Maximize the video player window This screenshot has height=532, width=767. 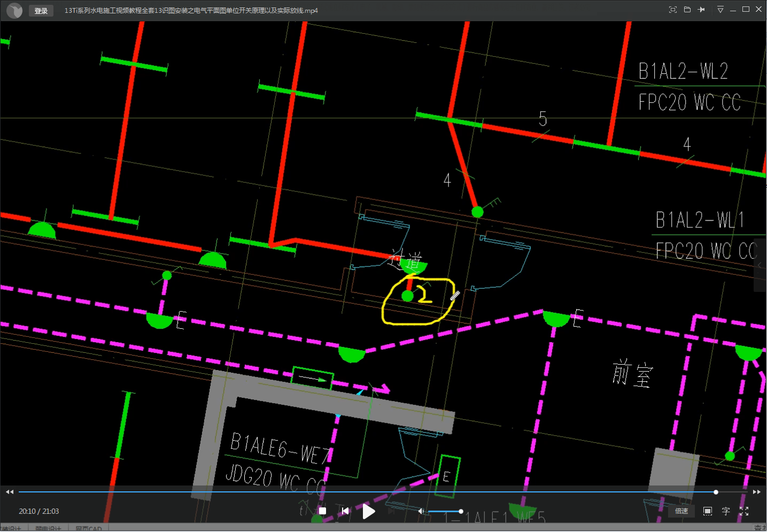[x=746, y=10]
